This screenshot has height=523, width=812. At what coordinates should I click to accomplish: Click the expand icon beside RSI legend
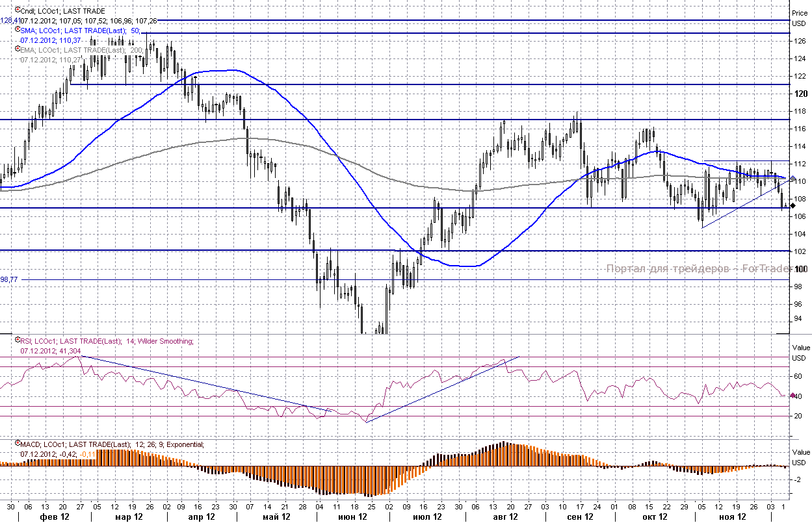pos(17,340)
